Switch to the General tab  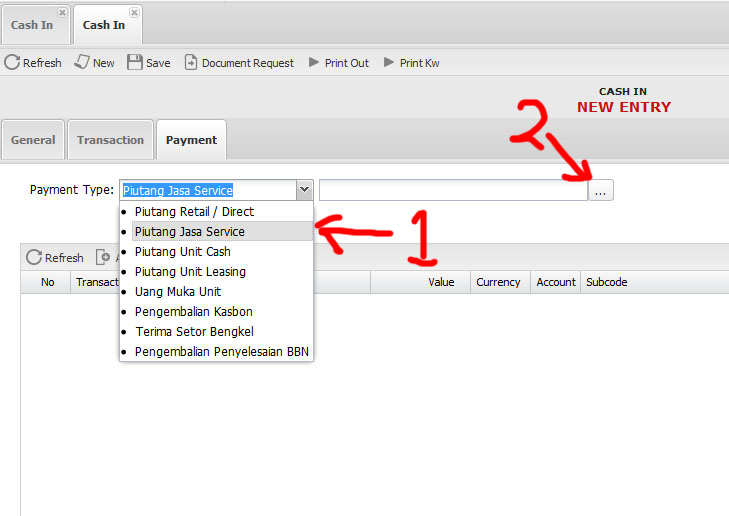point(33,140)
